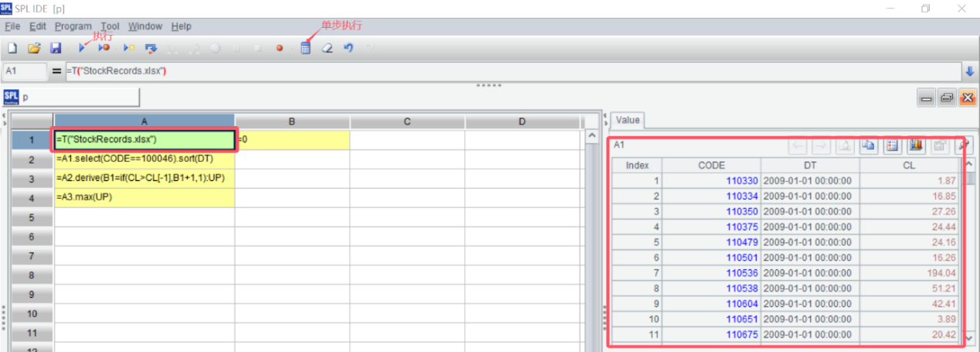Select cell A2 with select and sort formula
980x352 pixels.
tap(145, 159)
